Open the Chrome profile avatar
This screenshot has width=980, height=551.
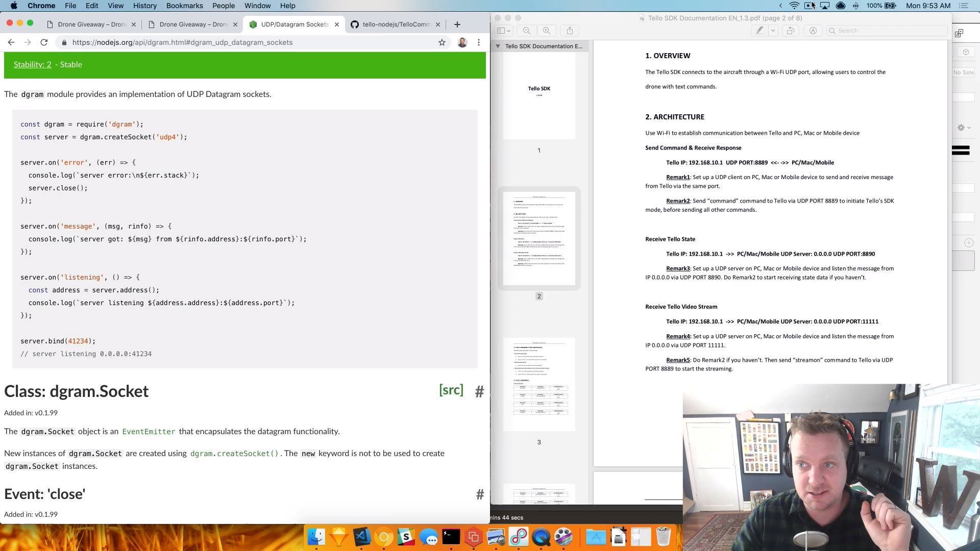[x=462, y=42]
